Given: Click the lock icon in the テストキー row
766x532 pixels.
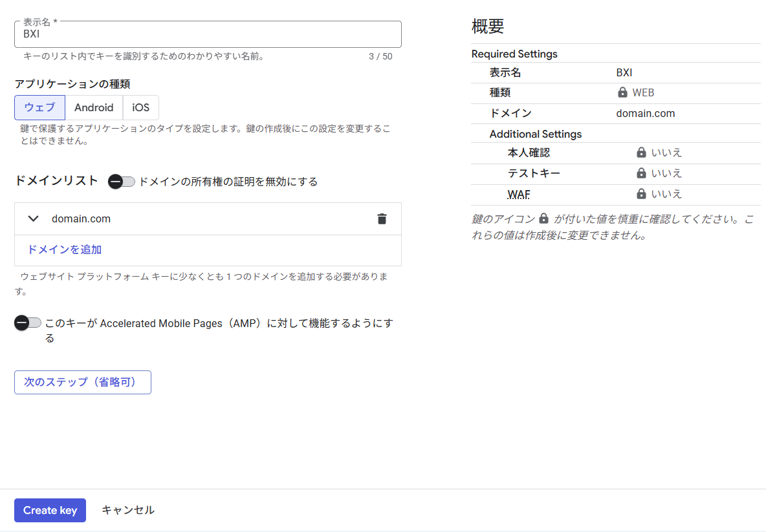Looking at the screenshot, I should (x=641, y=173).
